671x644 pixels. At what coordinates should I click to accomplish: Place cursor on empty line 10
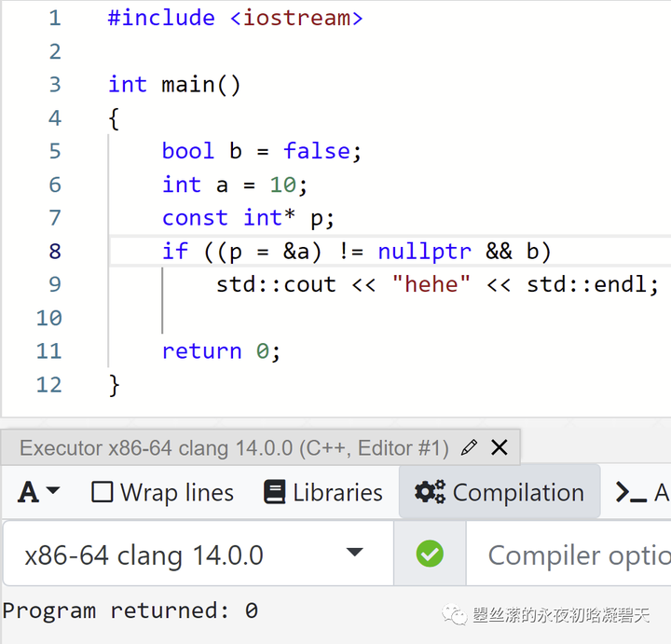(x=280, y=318)
